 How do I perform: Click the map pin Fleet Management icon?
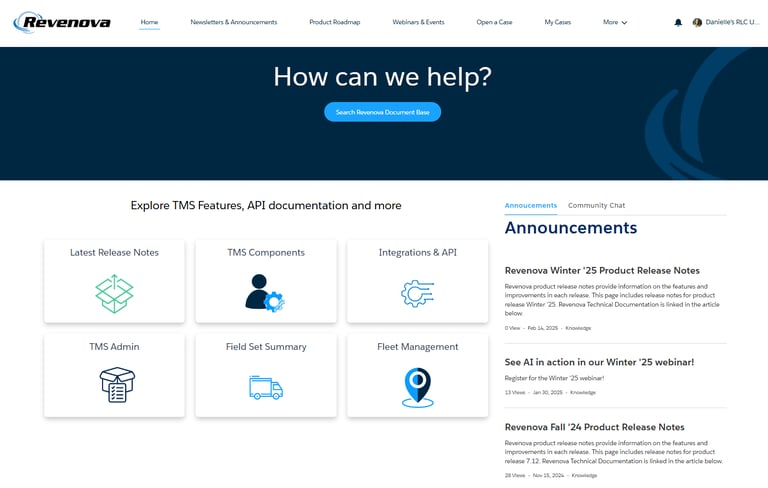click(418, 388)
